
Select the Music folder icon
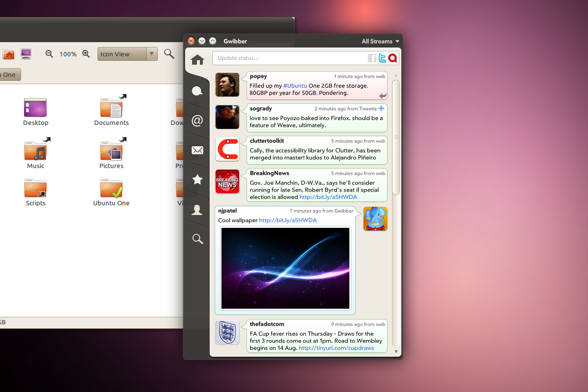coord(36,149)
